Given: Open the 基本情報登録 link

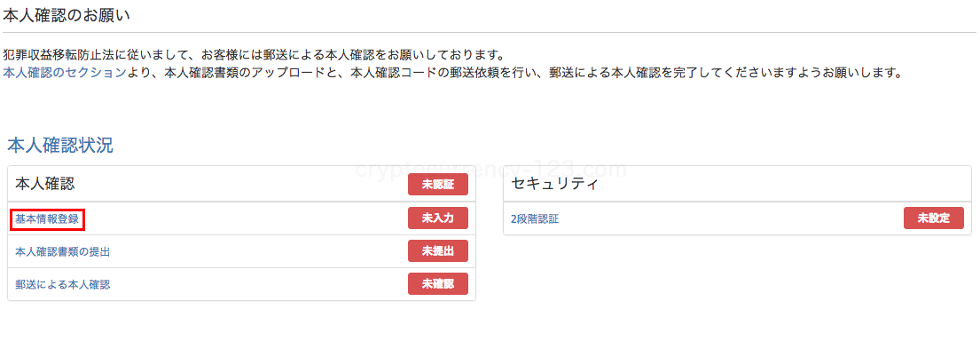Looking at the screenshot, I should (48, 218).
